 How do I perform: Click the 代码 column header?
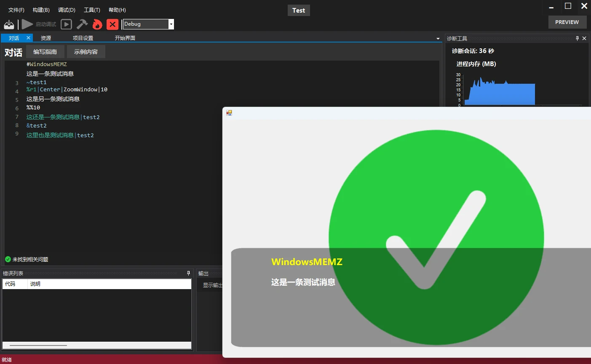point(15,284)
